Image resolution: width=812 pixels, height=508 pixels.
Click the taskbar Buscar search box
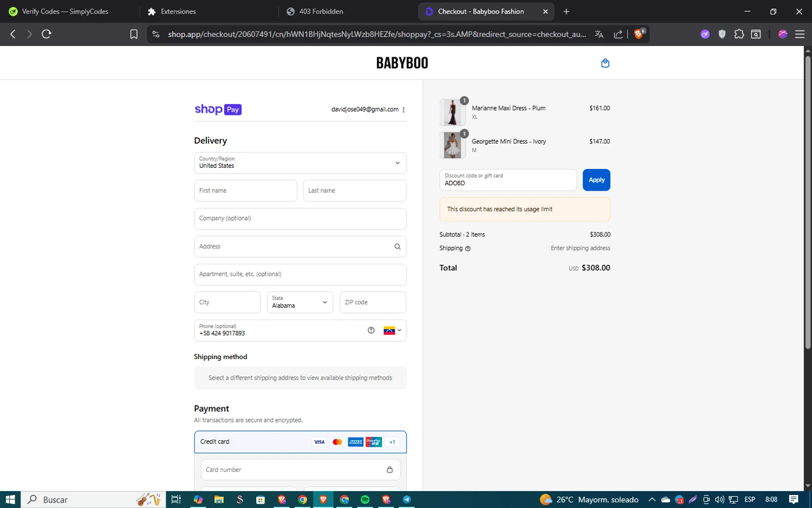point(92,499)
